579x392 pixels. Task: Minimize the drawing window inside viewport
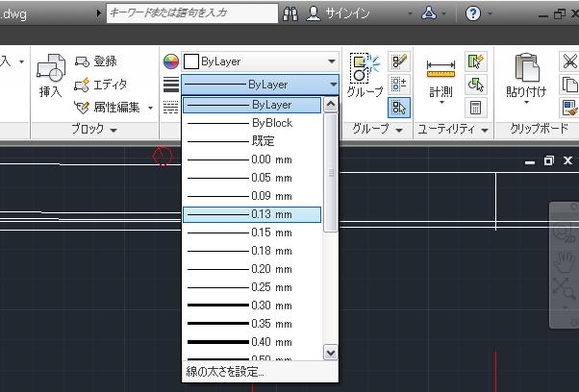pyautogui.click(x=530, y=161)
